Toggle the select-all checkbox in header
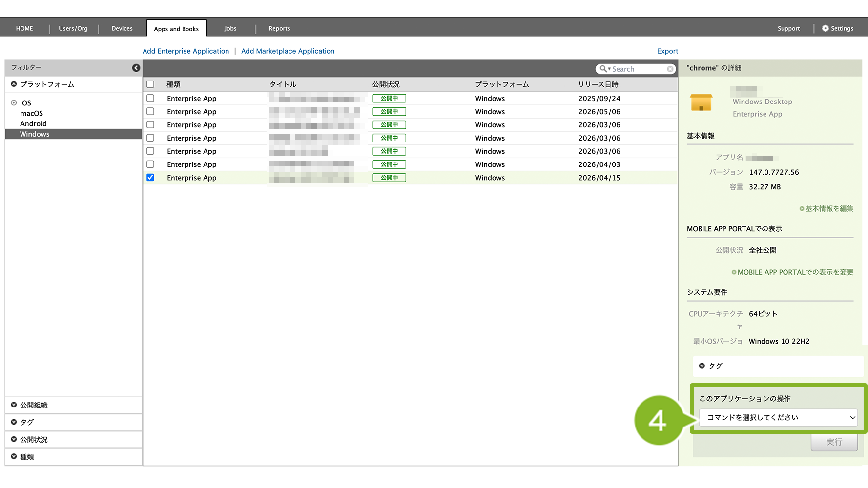The height and width of the screenshot is (488, 868). pos(150,84)
